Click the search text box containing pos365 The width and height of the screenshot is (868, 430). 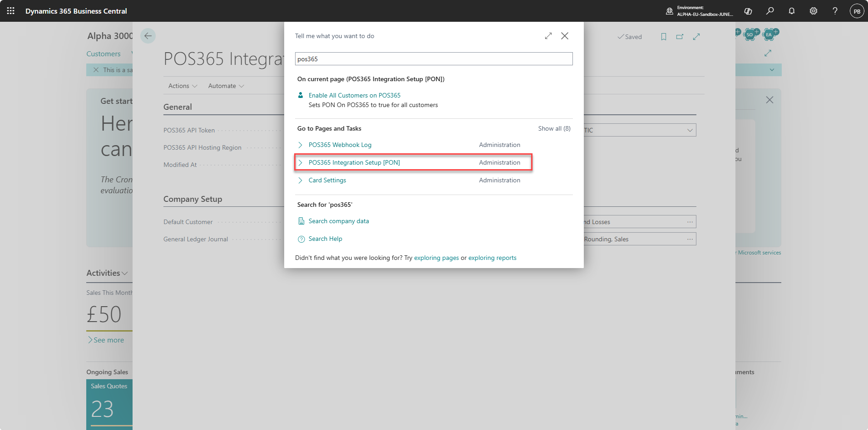coord(434,59)
